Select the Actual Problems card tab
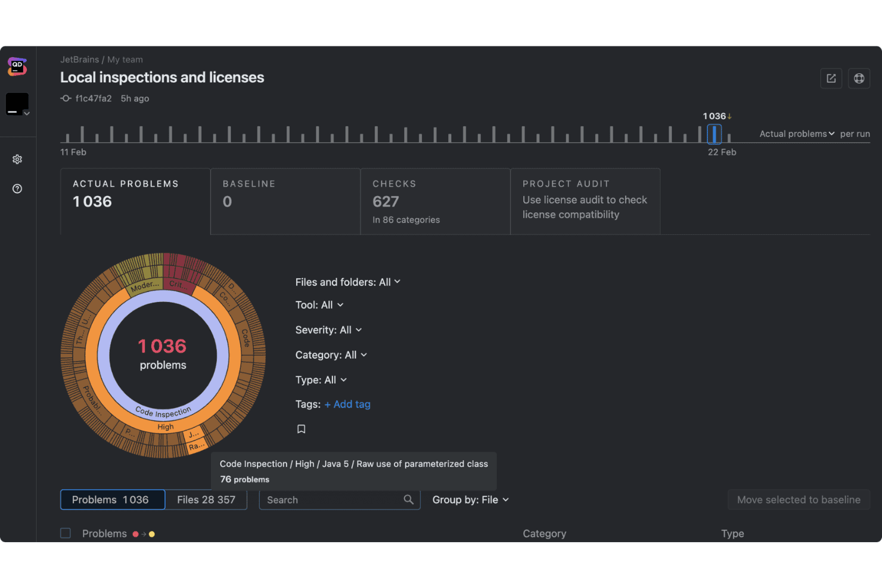 (135, 201)
